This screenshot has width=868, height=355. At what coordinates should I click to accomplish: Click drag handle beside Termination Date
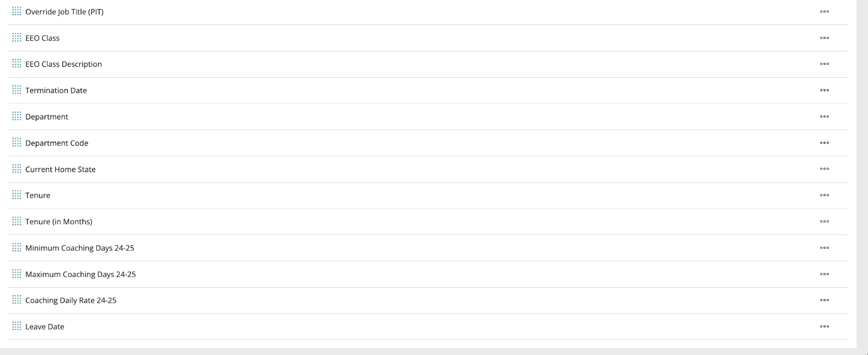tap(17, 90)
